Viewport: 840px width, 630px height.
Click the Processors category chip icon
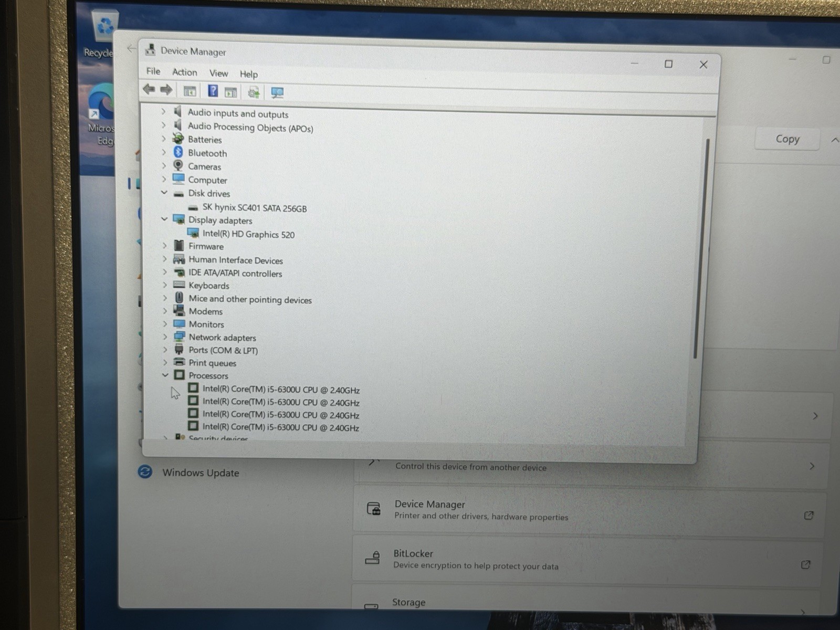click(x=179, y=375)
